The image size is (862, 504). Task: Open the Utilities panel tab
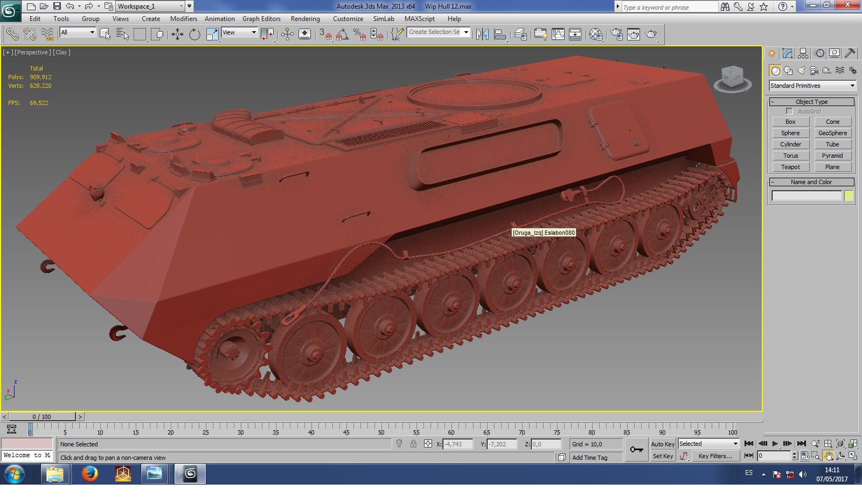[x=850, y=53]
